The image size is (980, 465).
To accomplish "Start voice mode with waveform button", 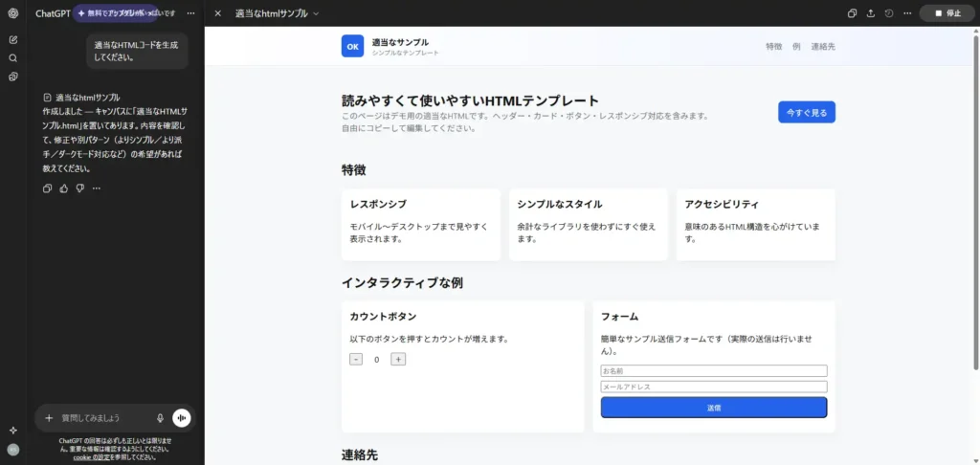I will click(181, 418).
